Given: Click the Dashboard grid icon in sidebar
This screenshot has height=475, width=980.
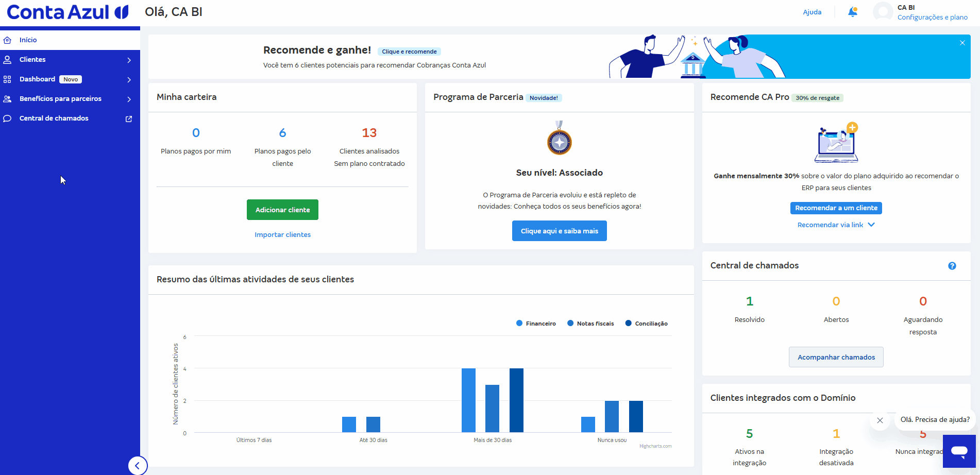Looking at the screenshot, I should point(7,79).
